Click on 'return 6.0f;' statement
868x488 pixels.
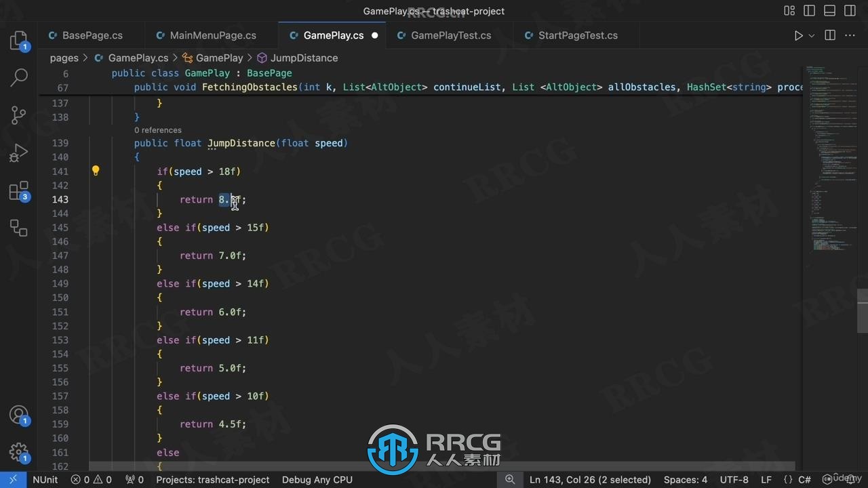(213, 312)
